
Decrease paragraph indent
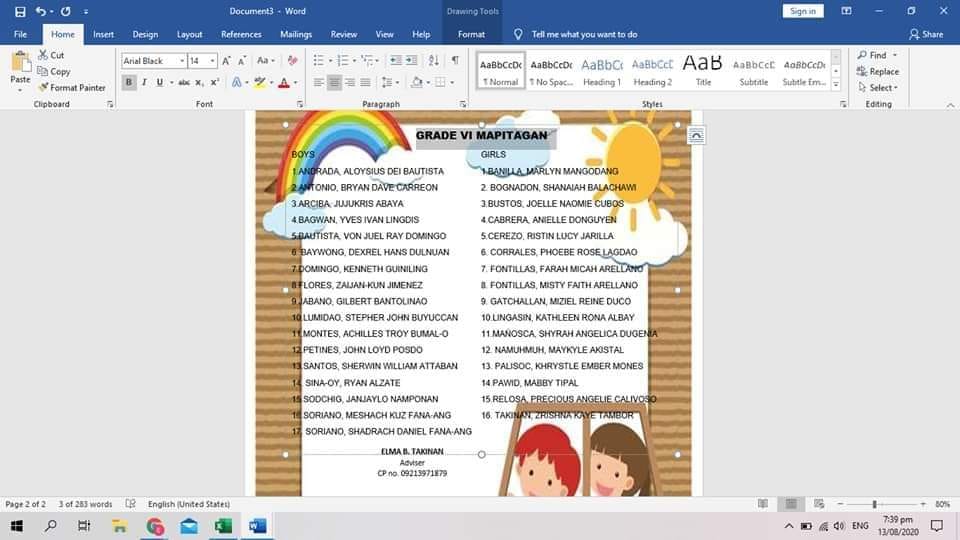[x=396, y=60]
